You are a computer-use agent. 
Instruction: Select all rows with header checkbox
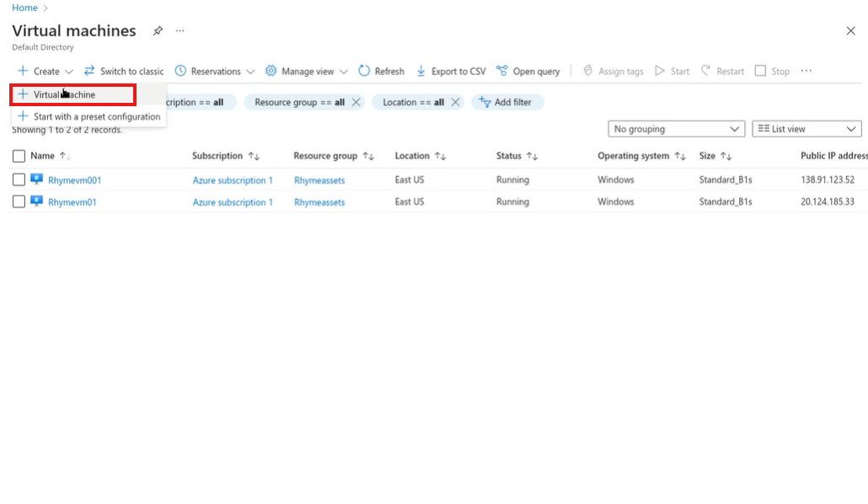[19, 156]
